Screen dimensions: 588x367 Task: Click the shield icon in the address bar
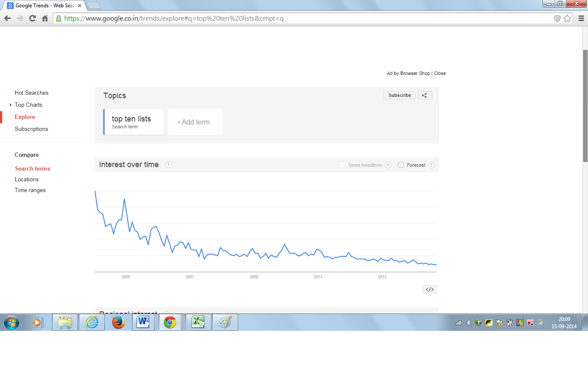coord(557,19)
